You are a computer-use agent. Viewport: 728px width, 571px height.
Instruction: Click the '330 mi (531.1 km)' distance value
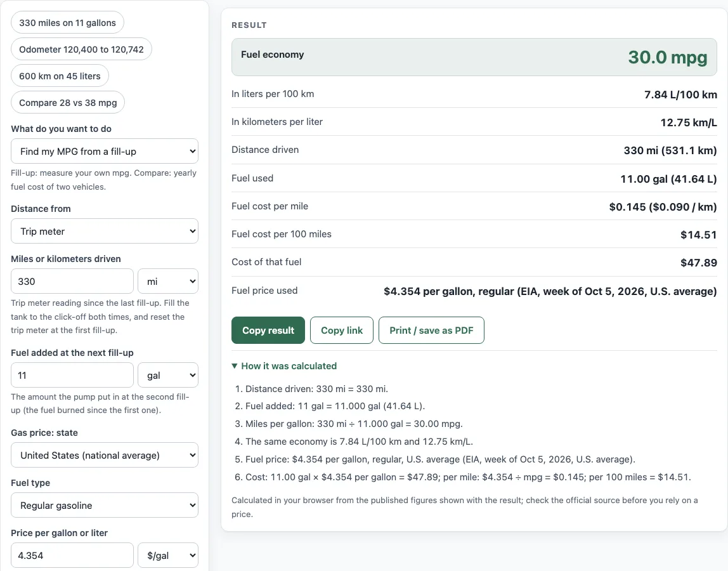click(670, 150)
